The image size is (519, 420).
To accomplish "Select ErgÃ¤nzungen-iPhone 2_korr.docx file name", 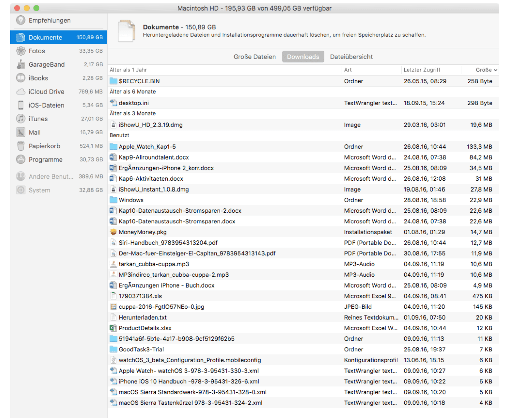I will click(x=166, y=168).
